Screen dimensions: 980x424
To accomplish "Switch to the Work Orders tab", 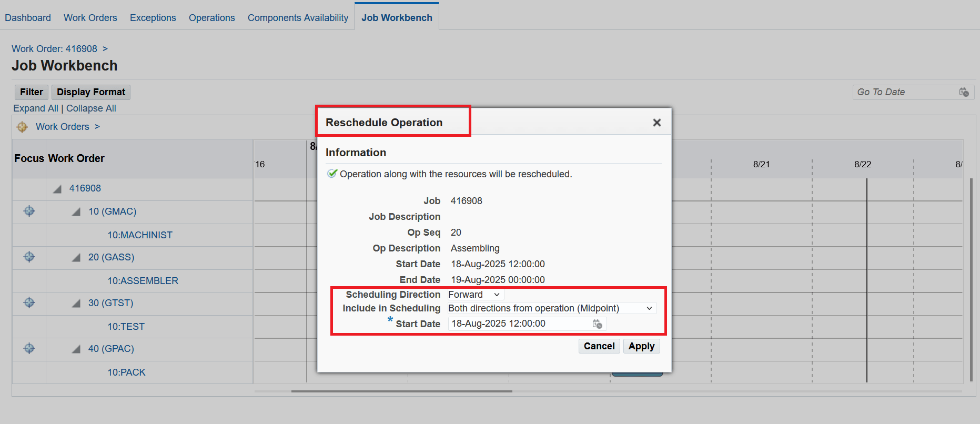I will pos(90,18).
